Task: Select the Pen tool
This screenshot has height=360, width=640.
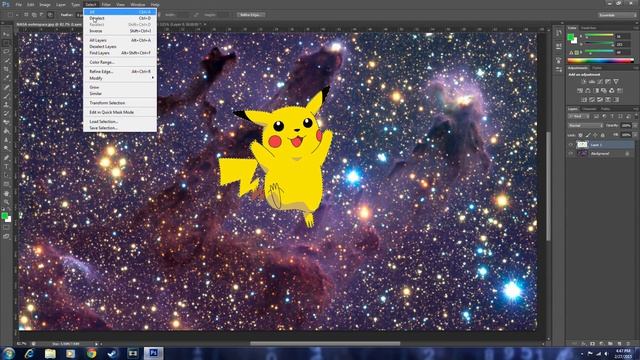Action: pos(6,158)
